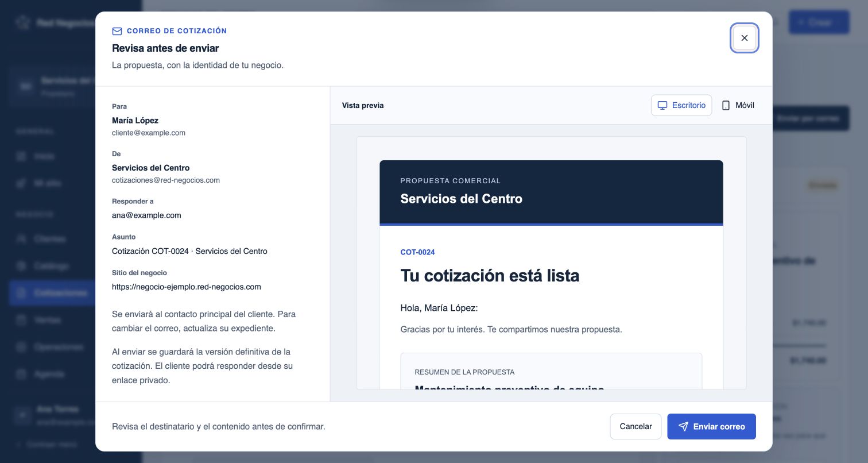Click the Responder a field label
This screenshot has height=463, width=868.
133,202
